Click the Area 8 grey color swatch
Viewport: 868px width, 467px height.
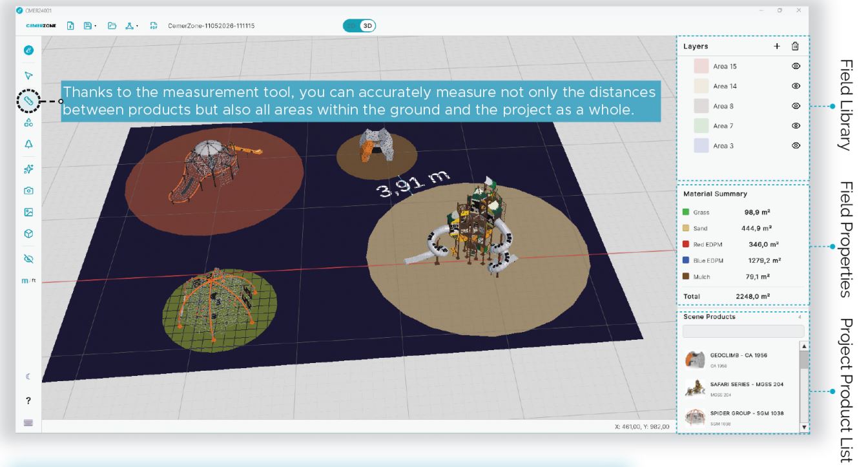[701, 106]
